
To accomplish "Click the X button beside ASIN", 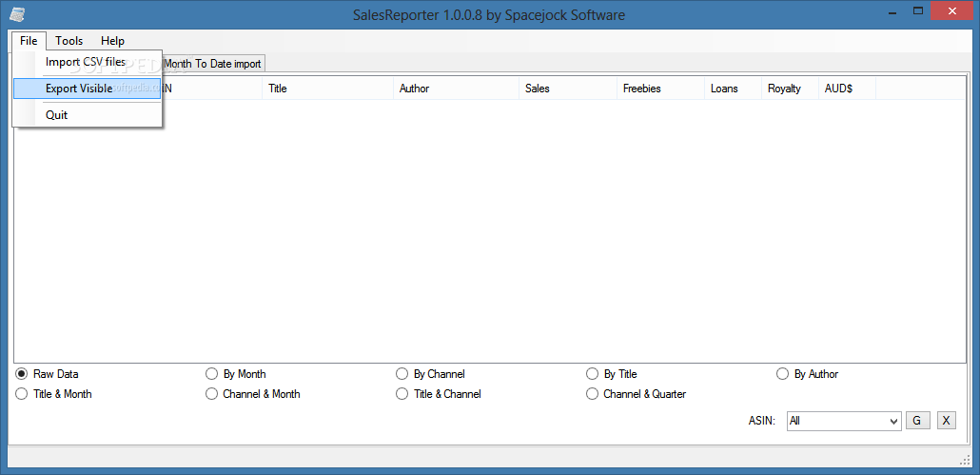I will click(947, 421).
